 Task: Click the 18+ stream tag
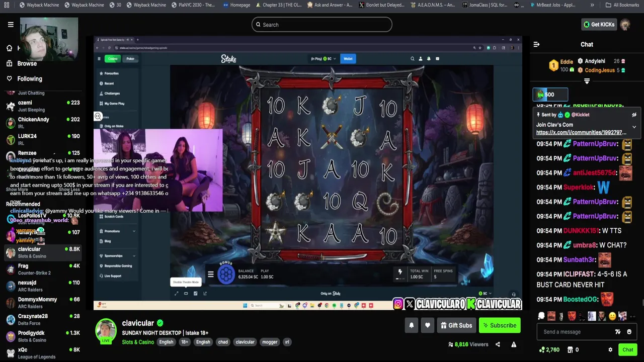185,342
